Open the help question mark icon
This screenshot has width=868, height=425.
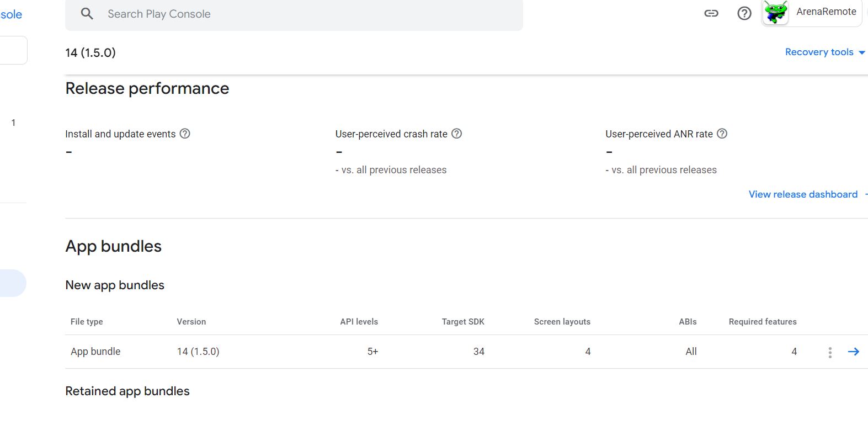tap(744, 13)
